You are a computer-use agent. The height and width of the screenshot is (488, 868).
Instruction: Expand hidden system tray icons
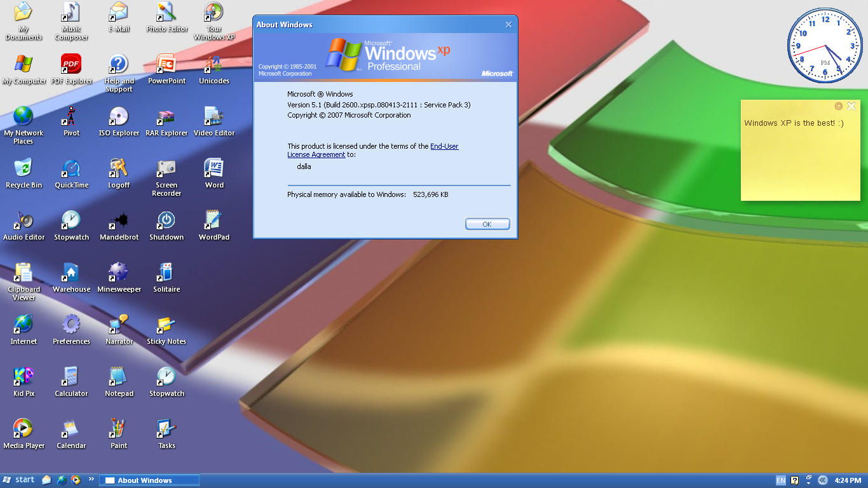coord(823,480)
